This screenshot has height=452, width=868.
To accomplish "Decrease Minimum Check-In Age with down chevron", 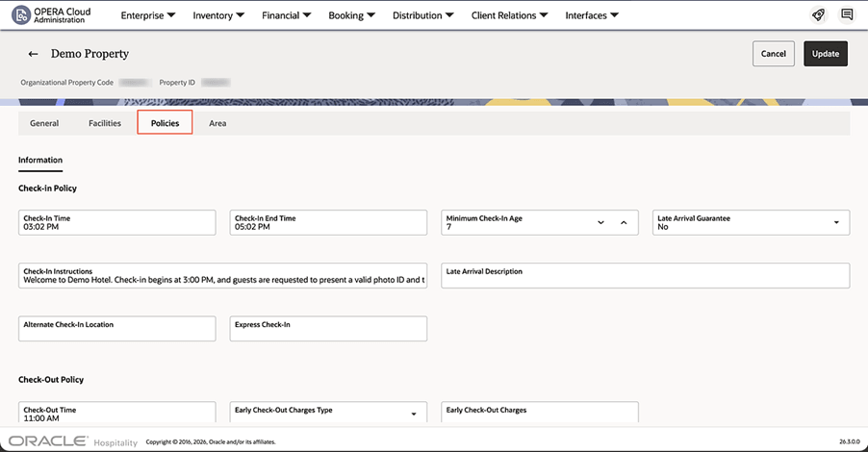I will click(600, 222).
